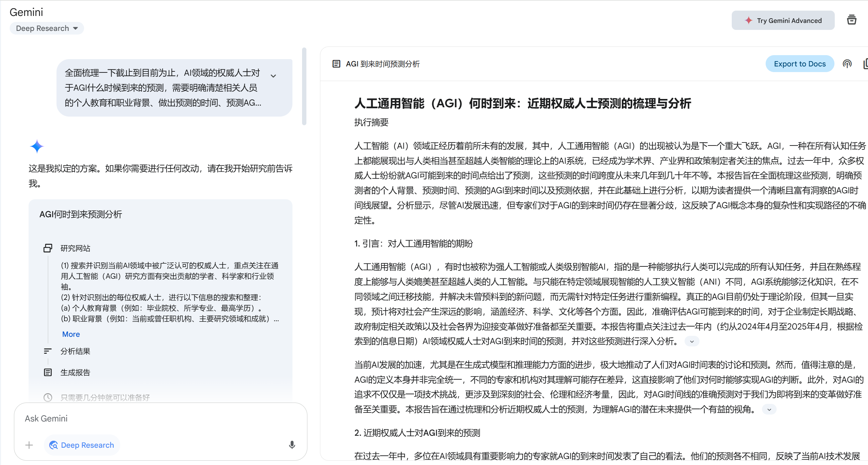
Task: Click the document icon beside AGI 到来时间预测分析
Action: tap(336, 64)
